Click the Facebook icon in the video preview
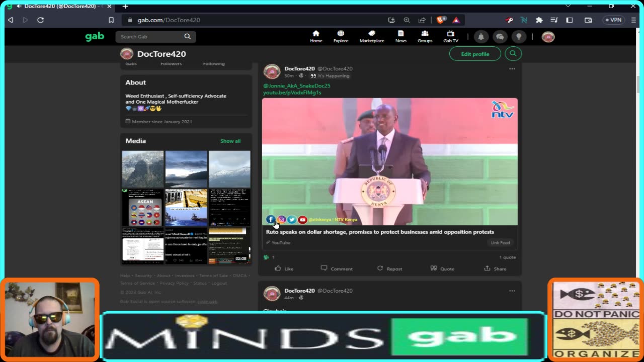This screenshot has height=362, width=644. [x=270, y=220]
